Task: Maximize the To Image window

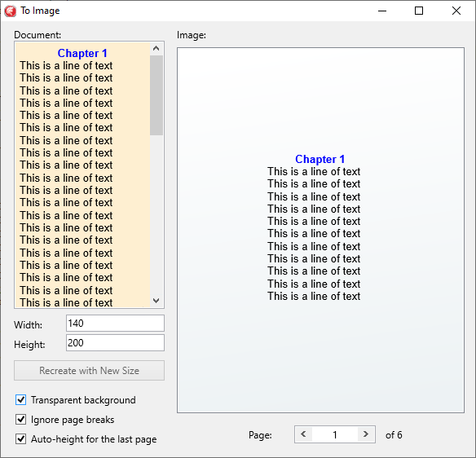Action: click(x=419, y=11)
